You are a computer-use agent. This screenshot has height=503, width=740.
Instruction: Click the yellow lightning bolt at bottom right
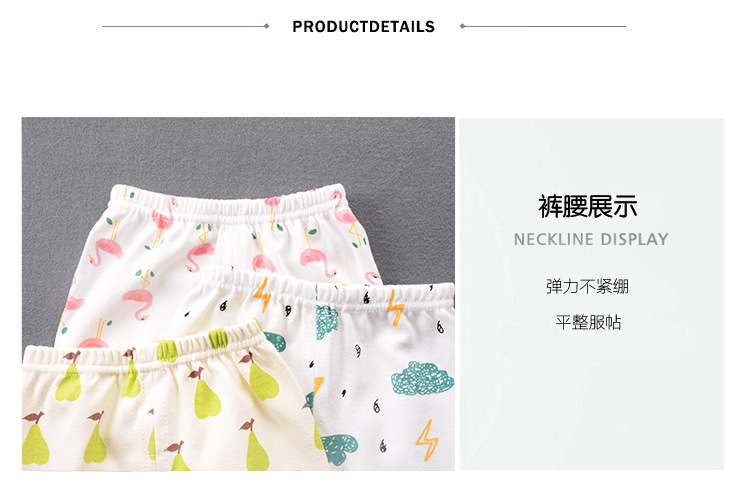(427, 440)
